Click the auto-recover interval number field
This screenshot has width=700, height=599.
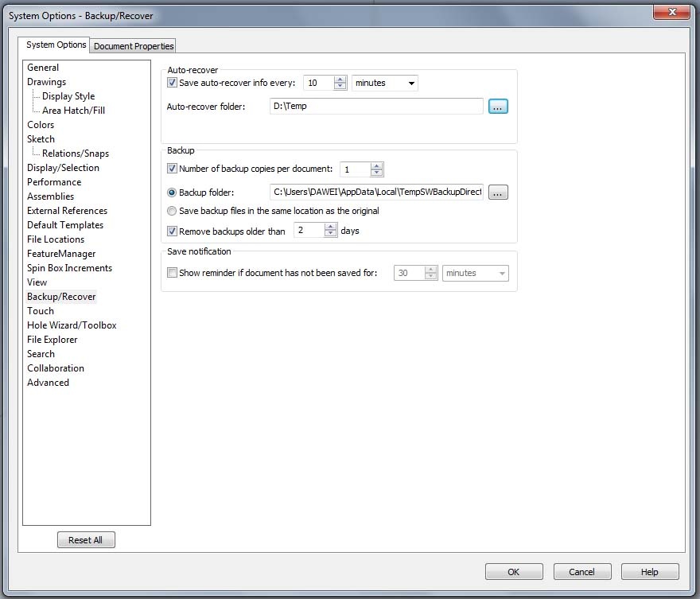319,83
